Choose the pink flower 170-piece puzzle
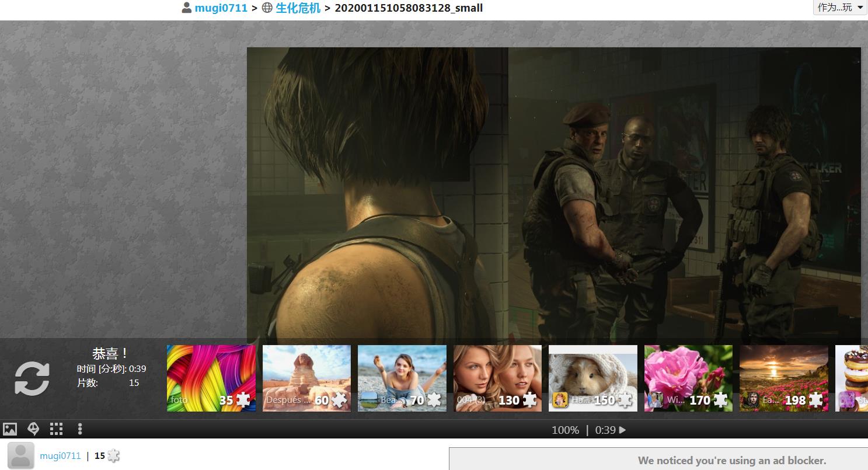 pyautogui.click(x=688, y=378)
